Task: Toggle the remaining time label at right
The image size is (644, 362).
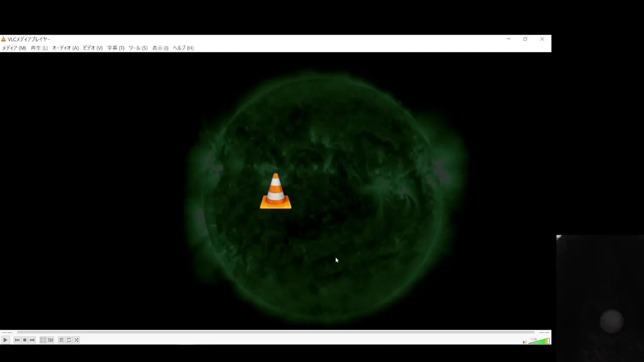Action: [x=544, y=333]
